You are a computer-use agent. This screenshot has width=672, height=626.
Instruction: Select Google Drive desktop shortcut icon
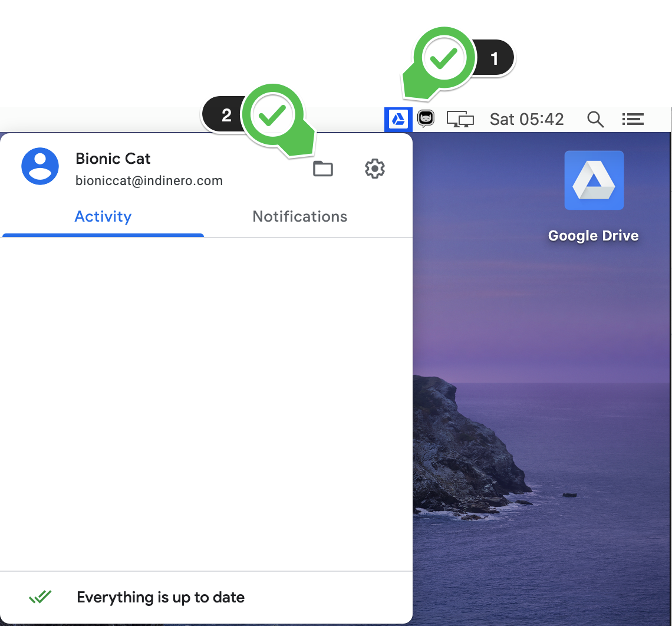(x=594, y=180)
